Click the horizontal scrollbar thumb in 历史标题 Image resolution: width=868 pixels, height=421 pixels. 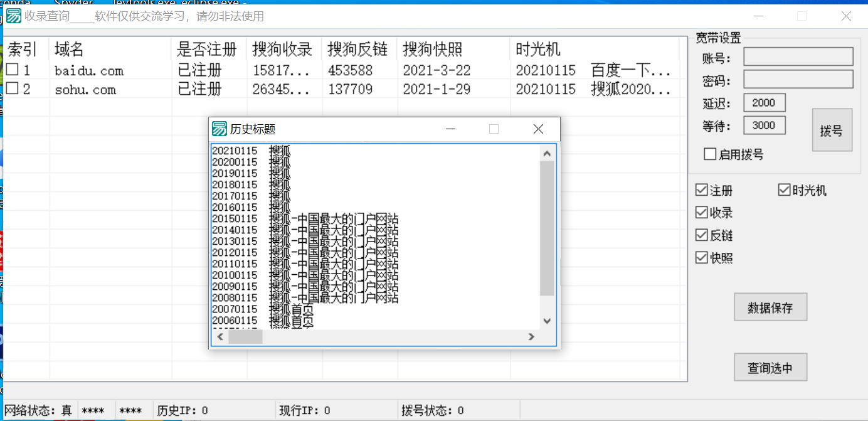(x=245, y=337)
